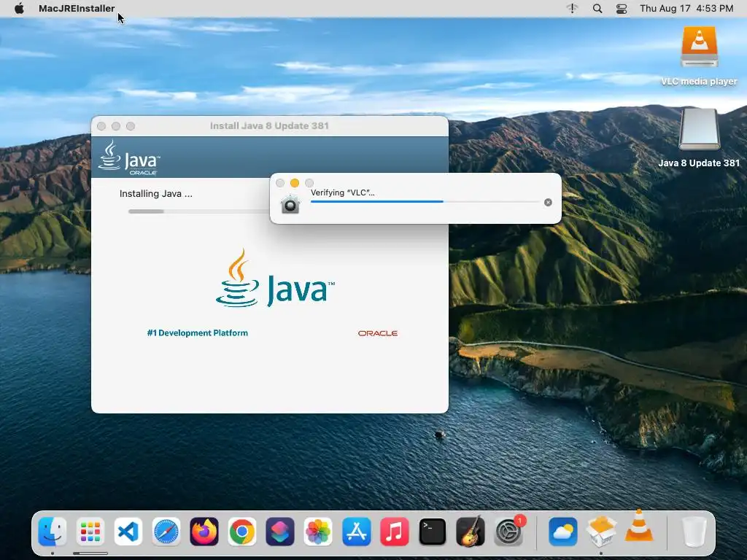Viewport: 747px width, 560px height.
Task: Launch Firefox from the dock
Action: coord(204,532)
